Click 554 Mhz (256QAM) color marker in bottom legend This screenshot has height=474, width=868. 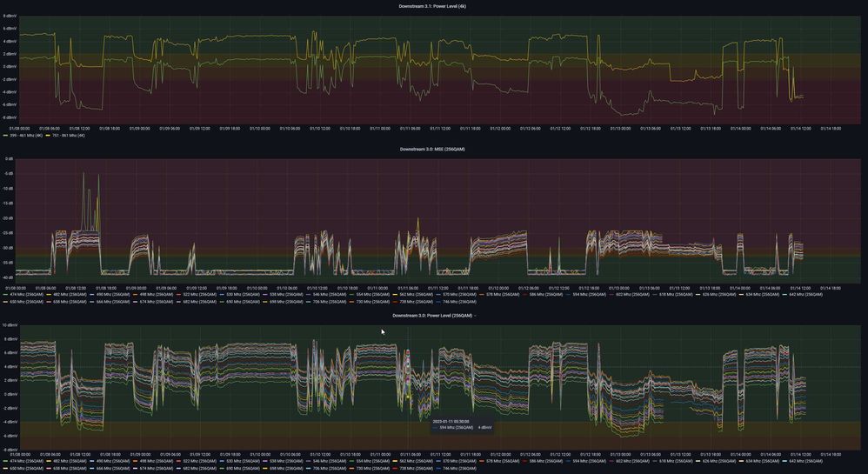click(351, 461)
